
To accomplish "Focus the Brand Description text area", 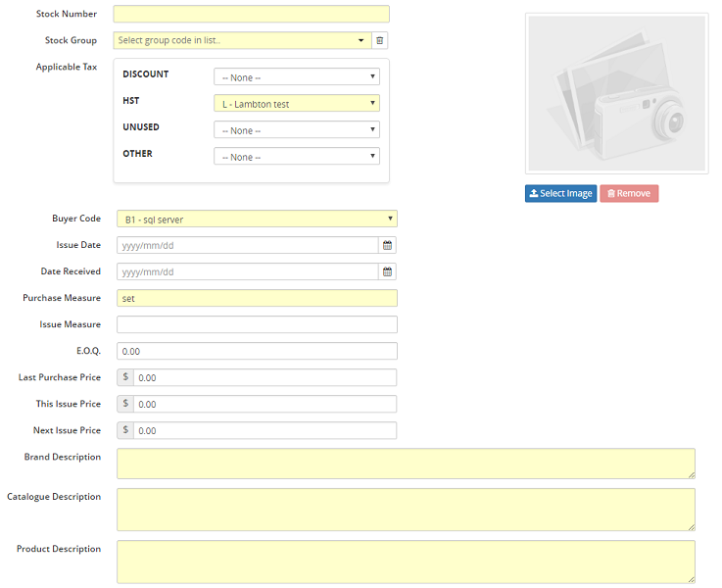I will (x=406, y=464).
